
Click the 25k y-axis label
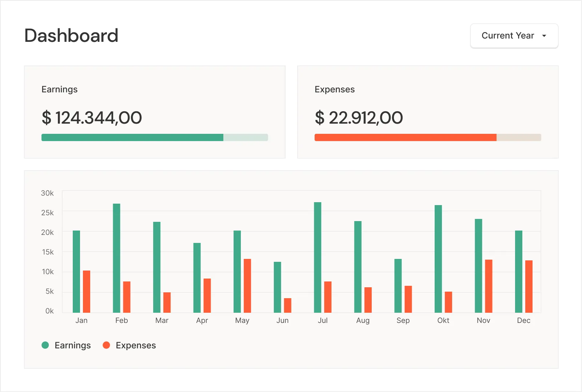47,213
